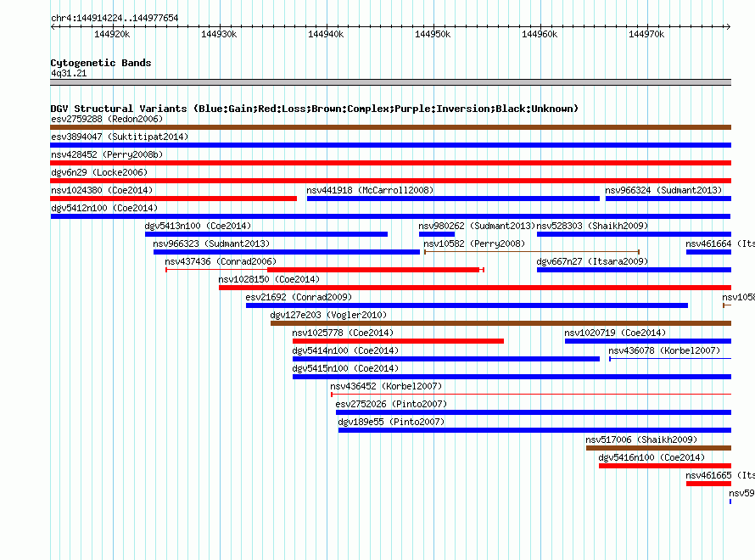Click the nsv428452 (Perry2008b) label

(107, 154)
